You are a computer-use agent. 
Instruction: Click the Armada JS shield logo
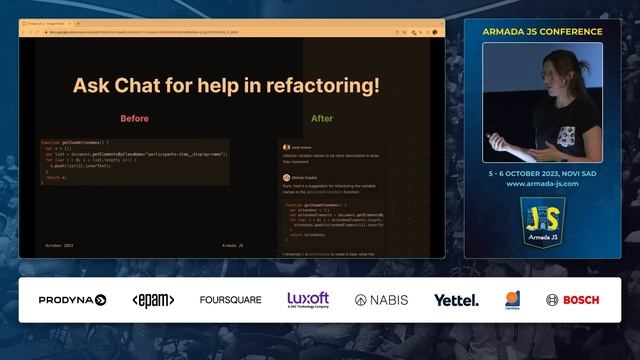coord(542,222)
